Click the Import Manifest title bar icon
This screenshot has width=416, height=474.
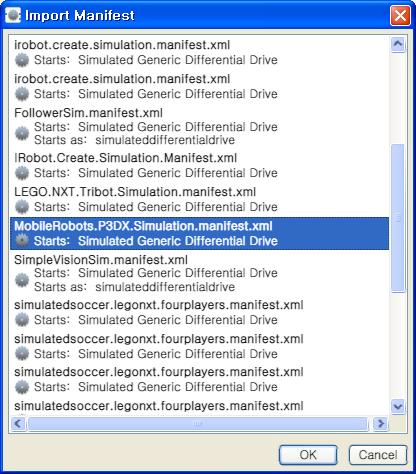coord(13,15)
